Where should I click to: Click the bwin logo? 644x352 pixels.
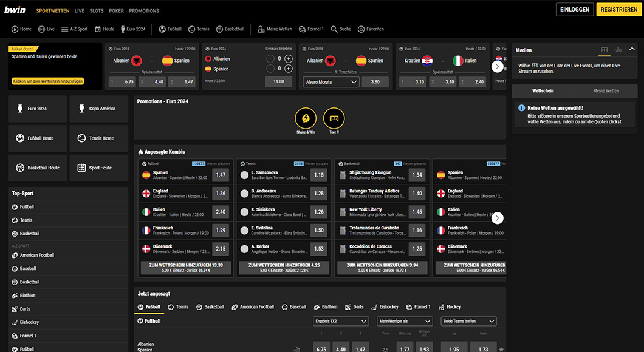point(15,10)
